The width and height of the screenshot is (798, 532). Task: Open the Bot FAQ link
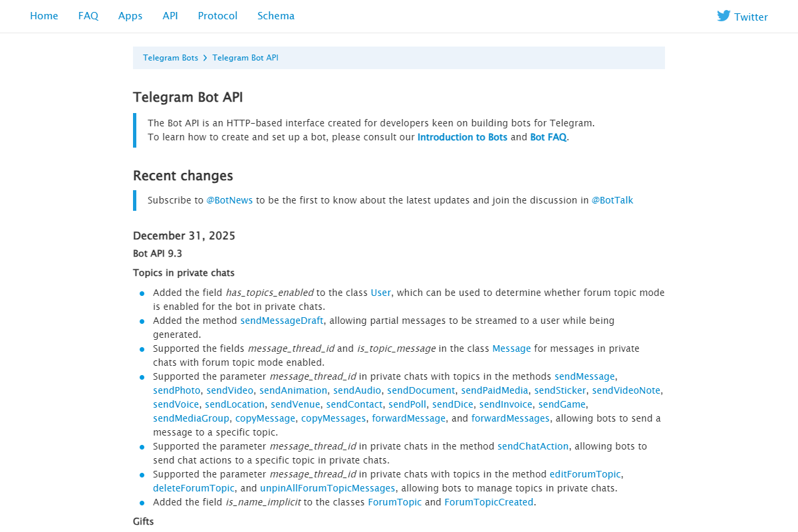(x=548, y=137)
